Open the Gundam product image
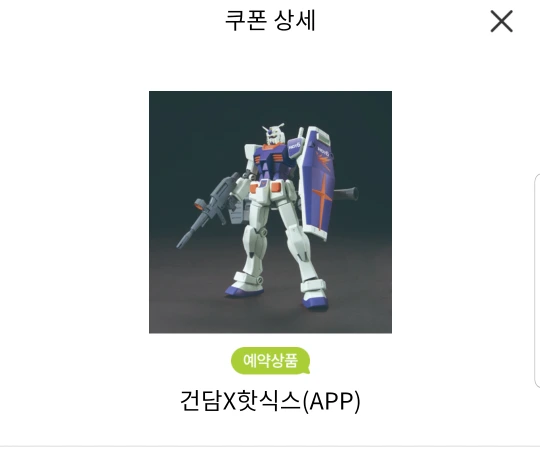The height and width of the screenshot is (468, 540). point(270,212)
